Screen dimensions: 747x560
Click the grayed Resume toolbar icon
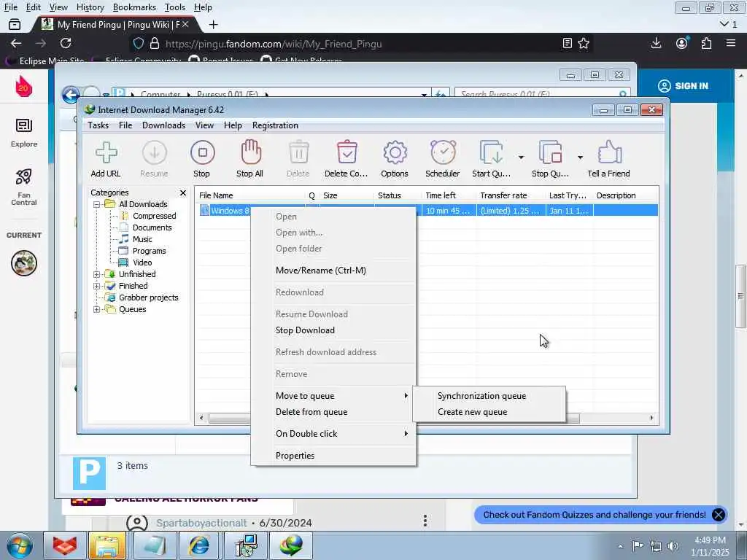click(155, 152)
